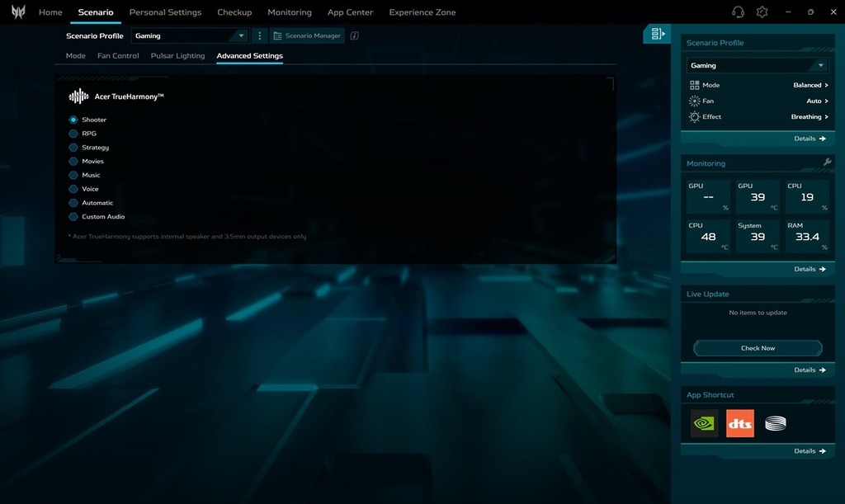Select the Automatic audio mode

click(x=91, y=203)
